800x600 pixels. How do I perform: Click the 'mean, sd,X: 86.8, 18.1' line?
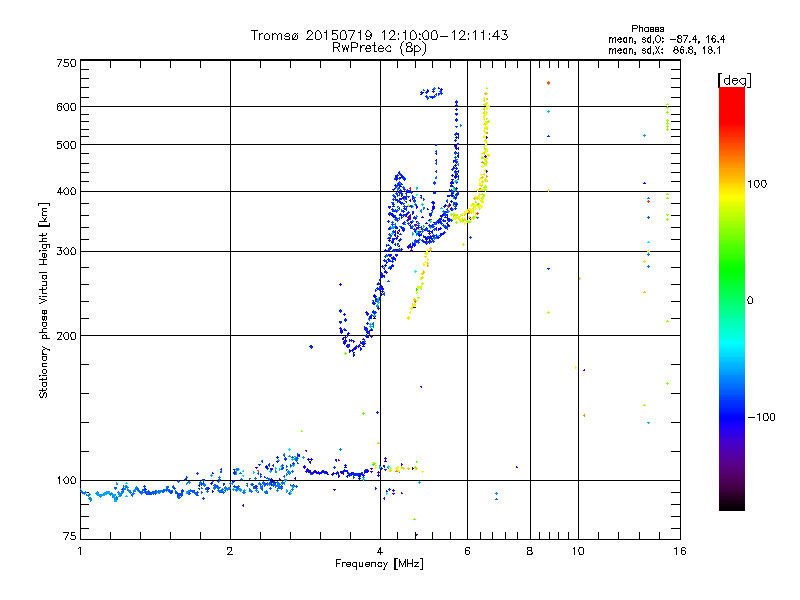tap(664, 51)
